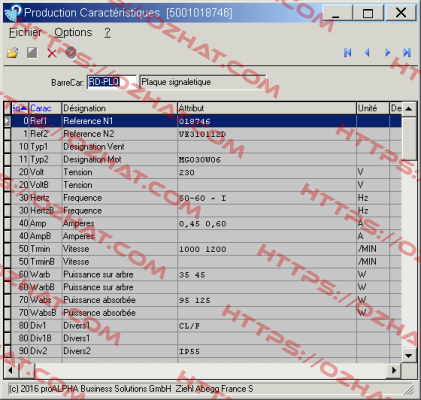Click the CL/F value in Div1 row
The height and width of the screenshot is (400, 421).
pos(189,326)
